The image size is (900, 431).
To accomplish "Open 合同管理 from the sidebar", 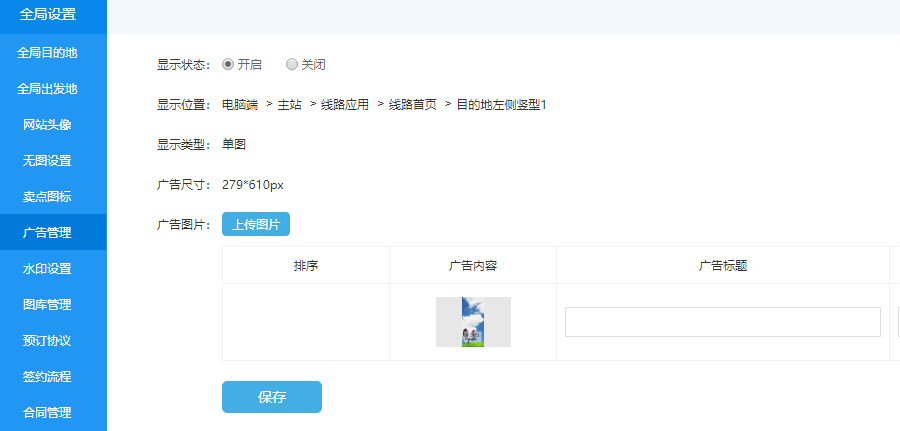I will pos(47,412).
